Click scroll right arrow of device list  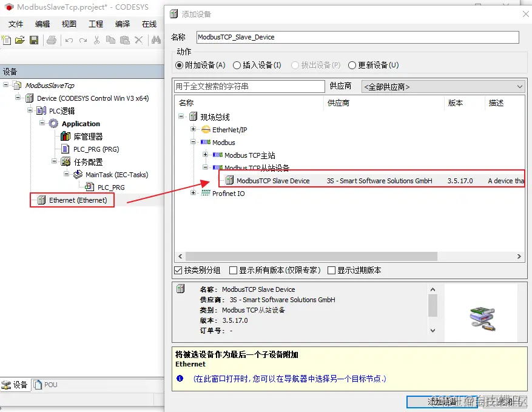519,256
